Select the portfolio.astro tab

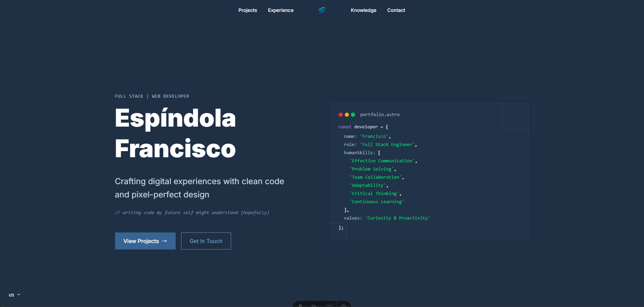pyautogui.click(x=380, y=114)
